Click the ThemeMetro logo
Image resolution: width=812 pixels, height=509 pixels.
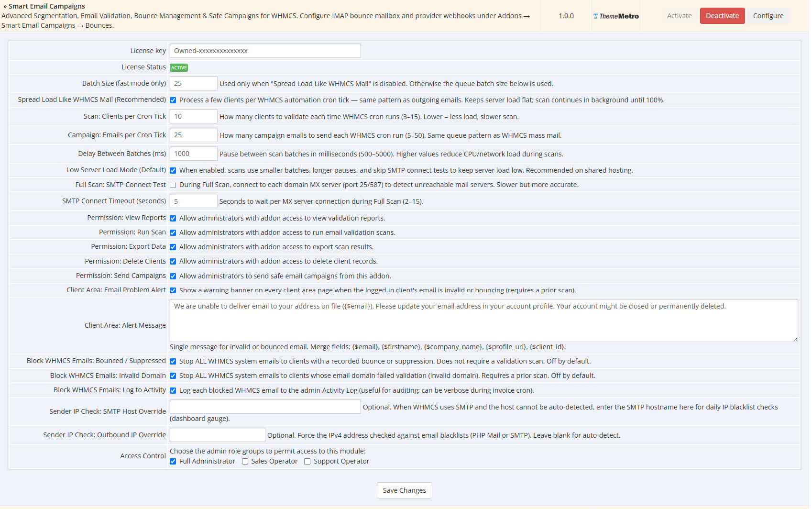point(616,16)
